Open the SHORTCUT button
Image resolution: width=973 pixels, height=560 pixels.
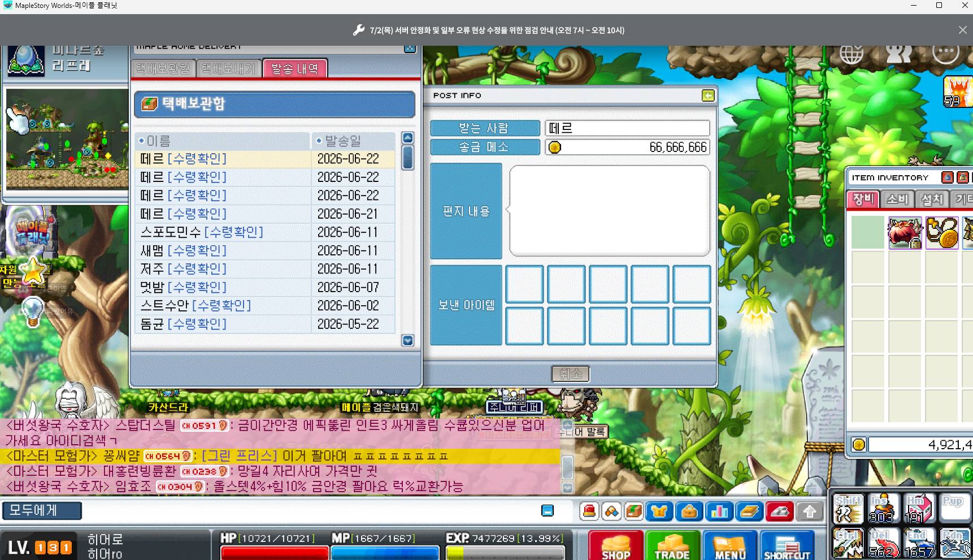[788, 546]
